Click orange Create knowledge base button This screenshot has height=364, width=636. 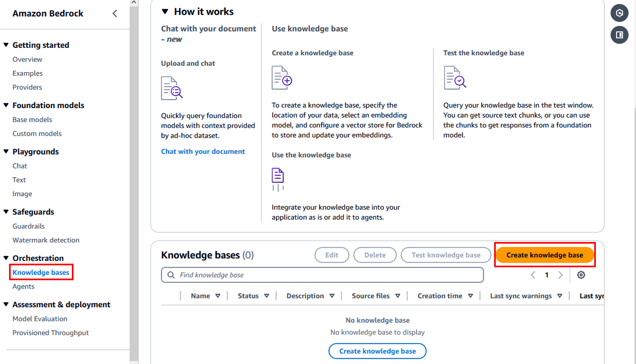(545, 255)
